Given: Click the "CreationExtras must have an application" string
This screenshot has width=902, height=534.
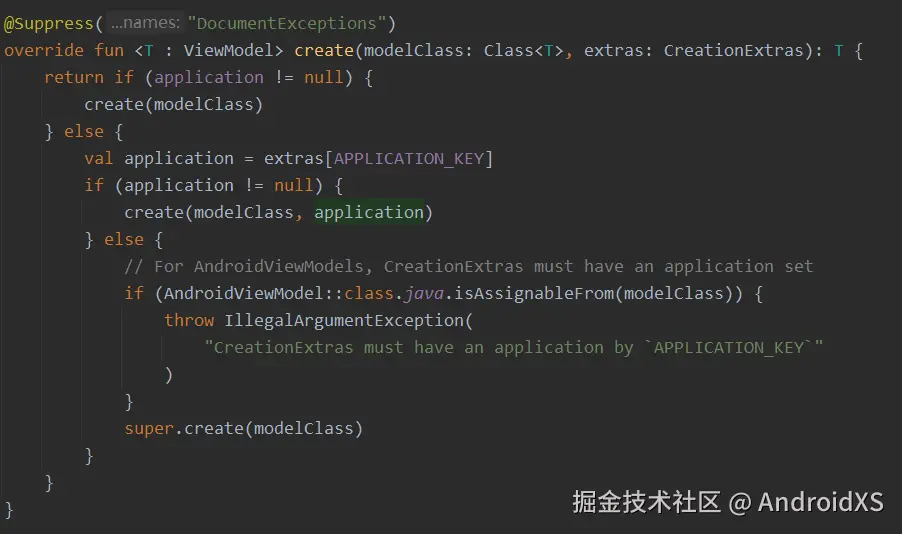Looking at the screenshot, I should pos(514,348).
